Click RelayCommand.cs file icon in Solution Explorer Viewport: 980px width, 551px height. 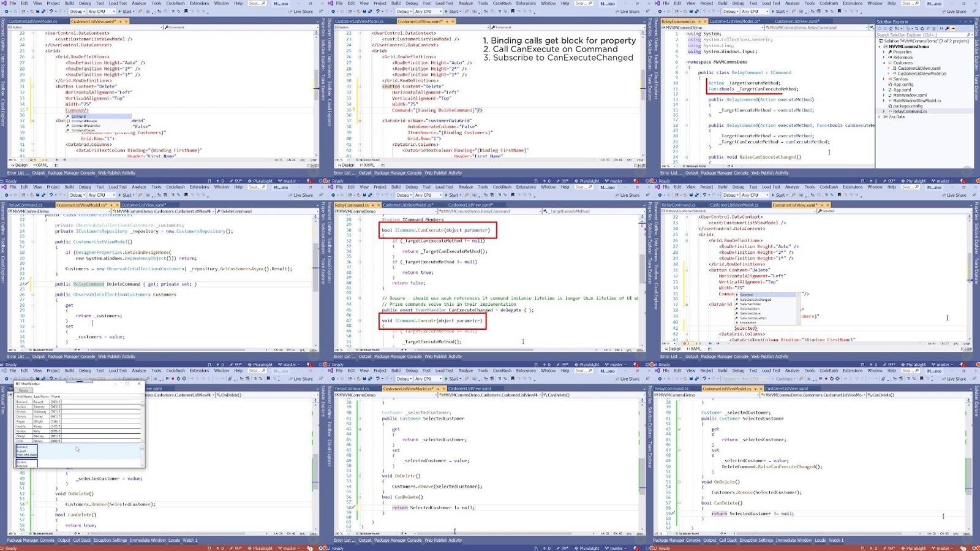tap(890, 112)
